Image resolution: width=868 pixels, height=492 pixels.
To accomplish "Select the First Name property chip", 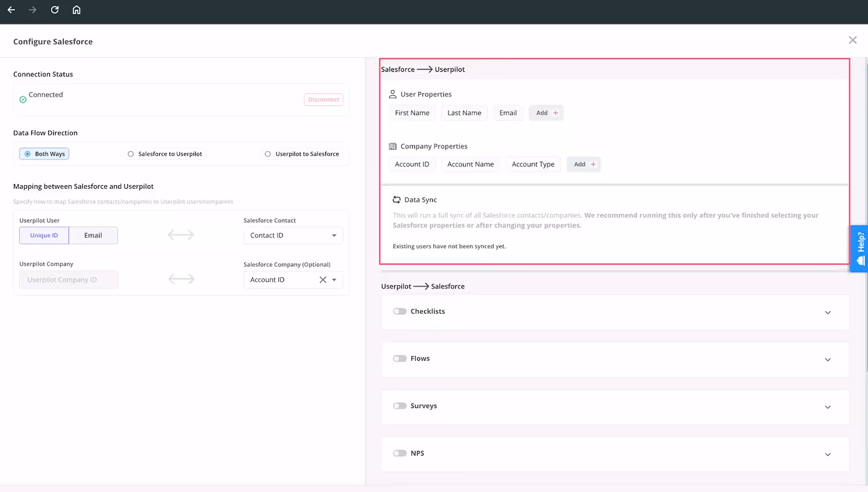I will [x=412, y=113].
